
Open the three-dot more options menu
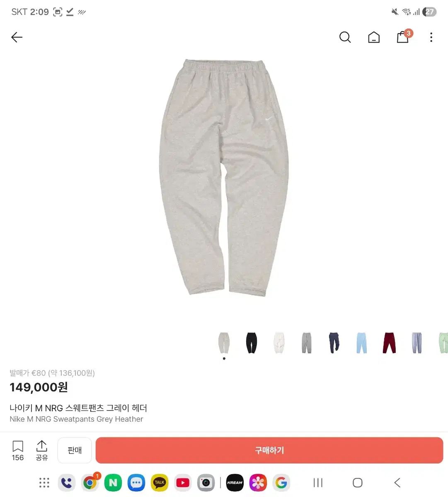point(431,37)
